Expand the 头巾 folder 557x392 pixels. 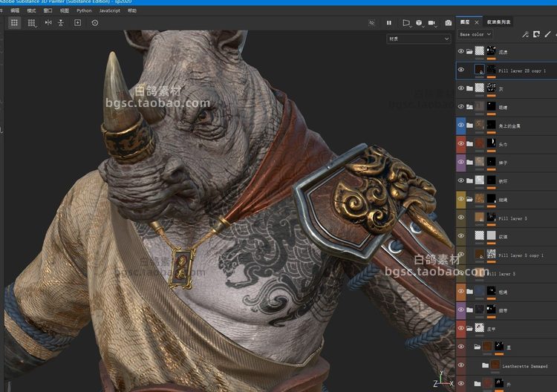(x=469, y=144)
